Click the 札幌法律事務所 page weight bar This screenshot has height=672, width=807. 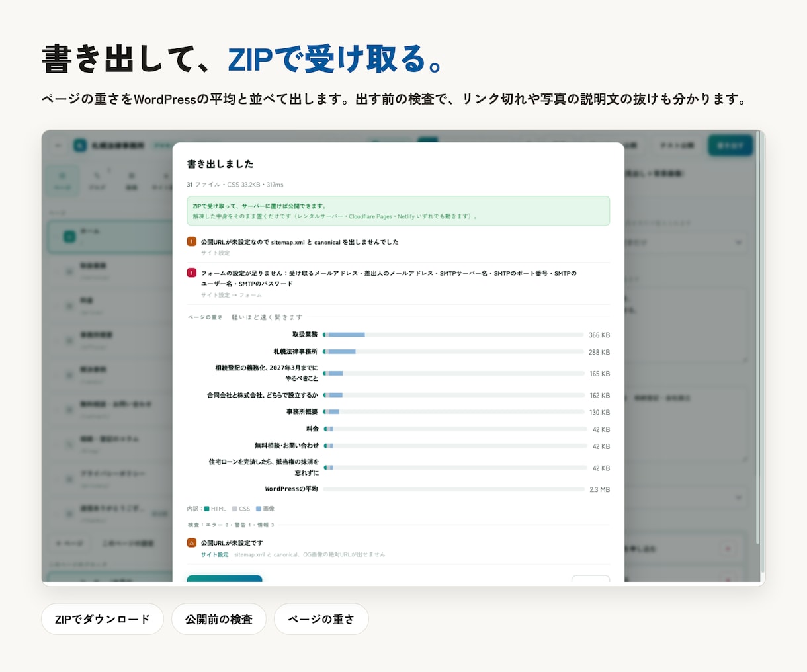454,352
